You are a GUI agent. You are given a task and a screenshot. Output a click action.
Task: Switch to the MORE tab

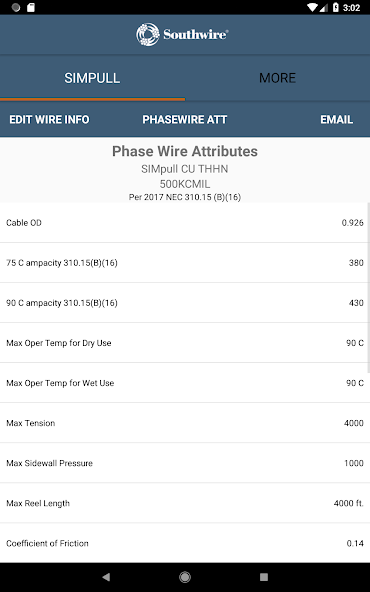coord(278,78)
